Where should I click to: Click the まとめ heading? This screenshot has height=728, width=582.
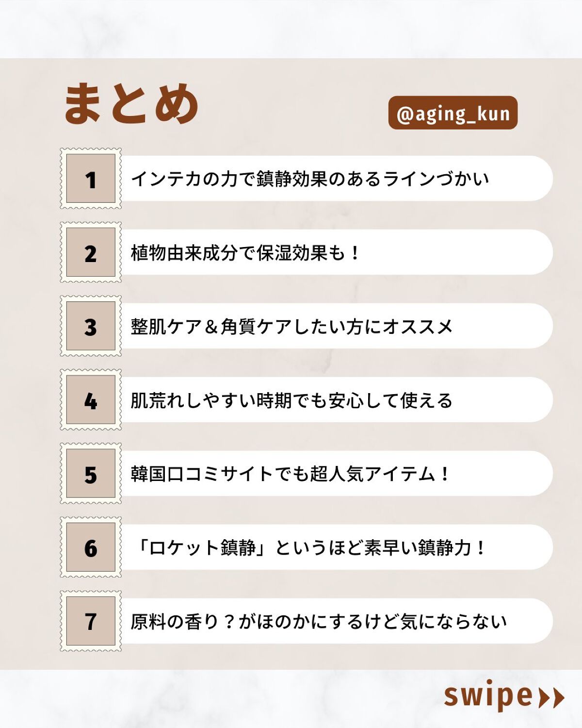click(131, 103)
